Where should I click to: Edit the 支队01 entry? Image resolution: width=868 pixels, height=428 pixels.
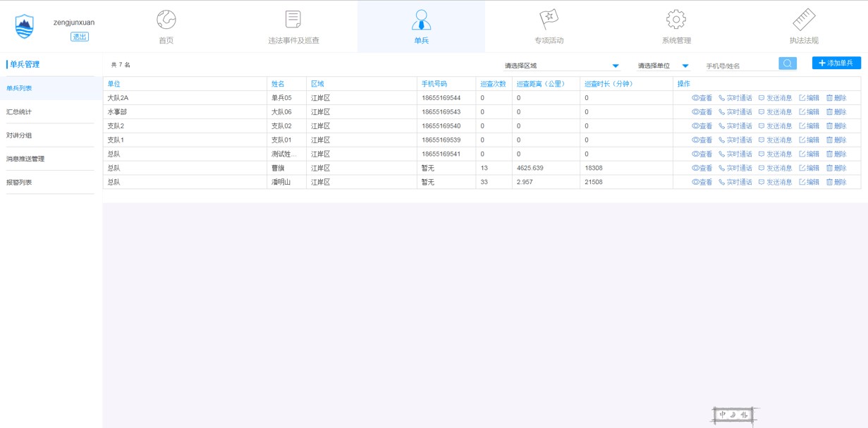point(809,140)
